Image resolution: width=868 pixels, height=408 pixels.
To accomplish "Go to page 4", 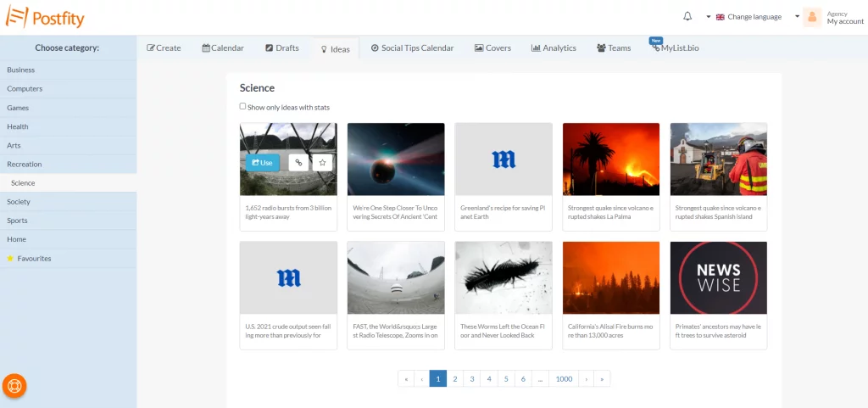I will pos(489,378).
